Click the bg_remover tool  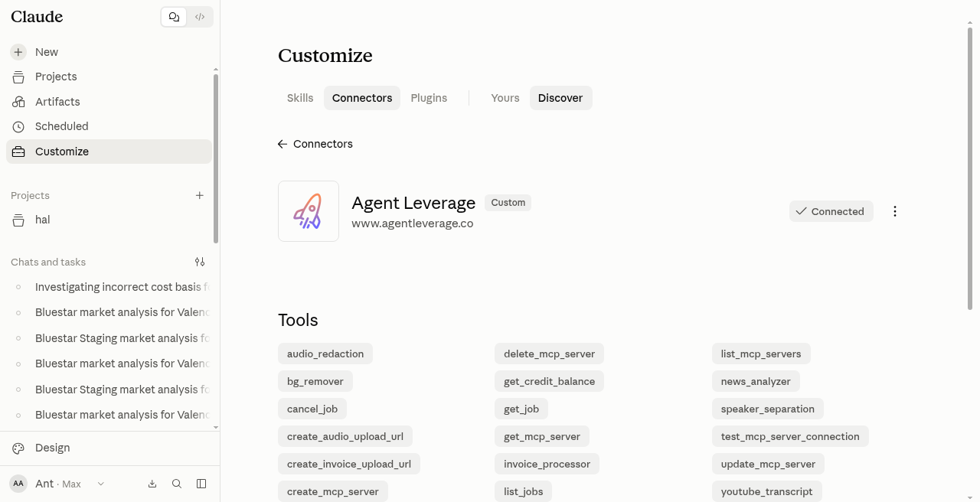pos(315,381)
